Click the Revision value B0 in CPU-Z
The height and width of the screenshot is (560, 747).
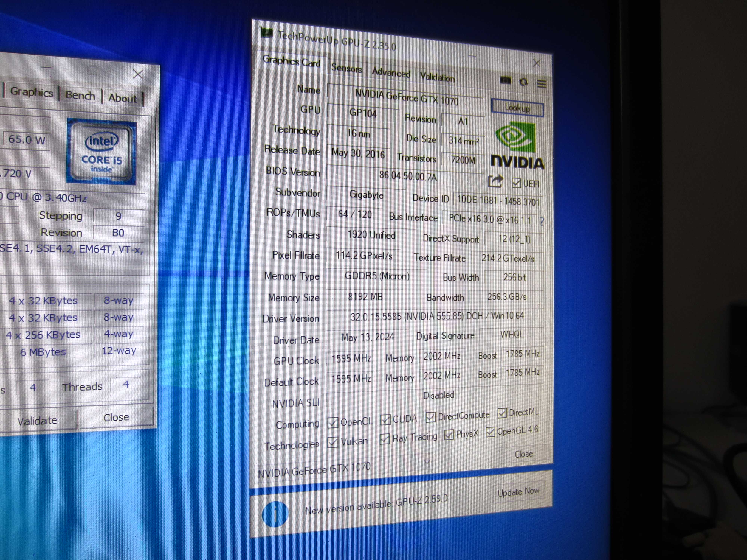click(x=118, y=233)
